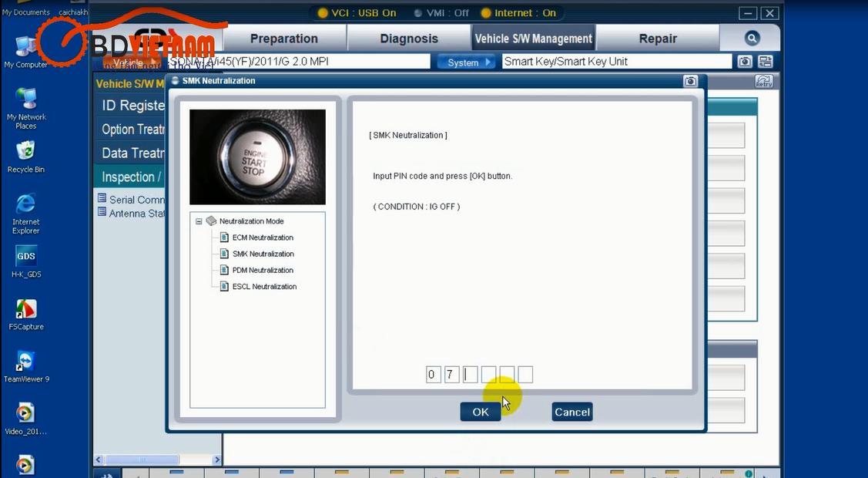Select Inspection / Test menu item

point(131,177)
